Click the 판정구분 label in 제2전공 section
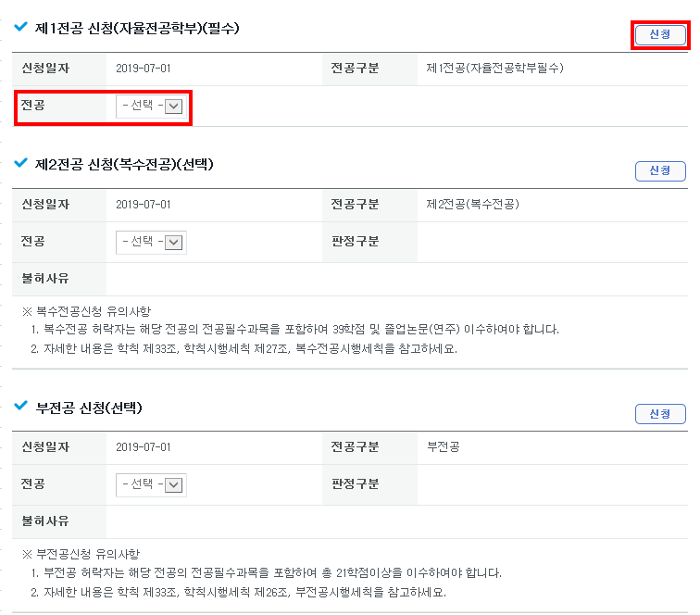The image size is (700, 615). tap(355, 242)
